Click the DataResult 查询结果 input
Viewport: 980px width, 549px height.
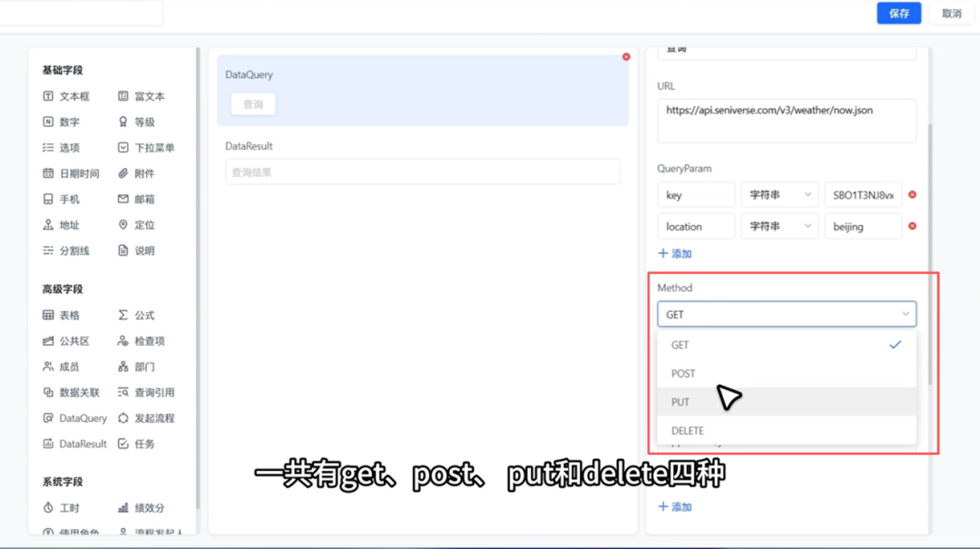(x=423, y=172)
